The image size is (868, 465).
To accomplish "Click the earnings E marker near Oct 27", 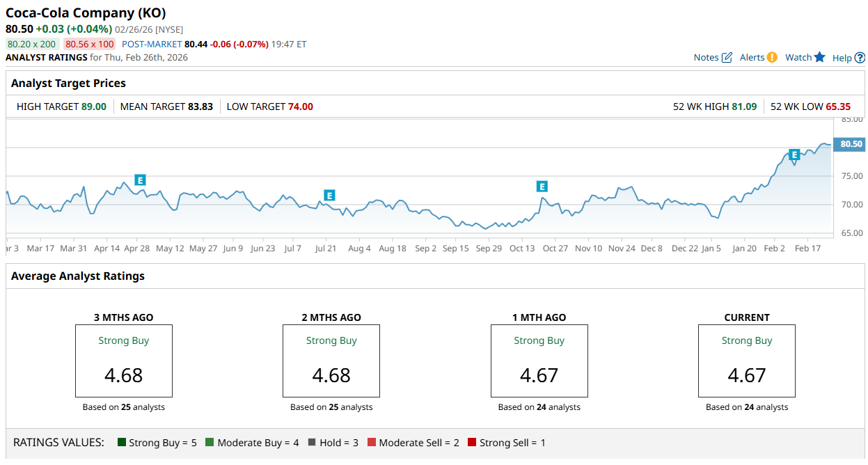I will click(x=542, y=186).
